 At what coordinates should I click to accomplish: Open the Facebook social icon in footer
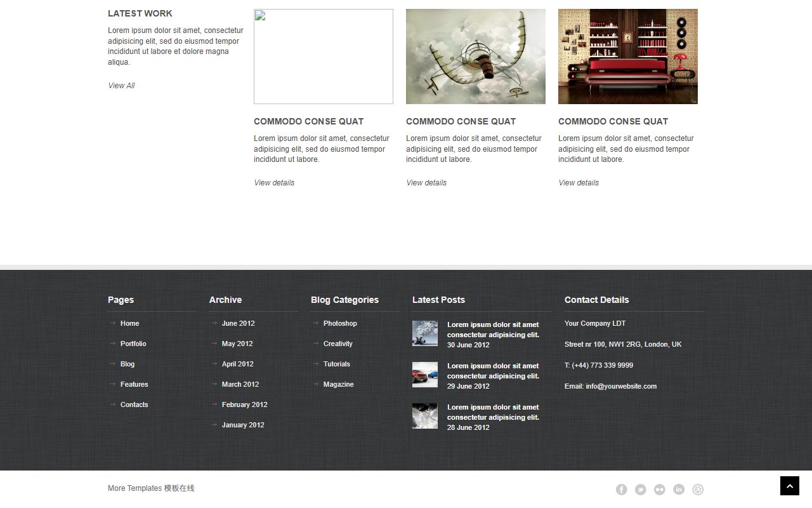click(622, 490)
